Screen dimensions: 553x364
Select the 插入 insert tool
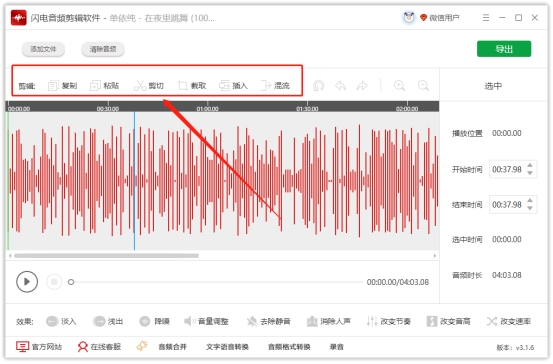pyautogui.click(x=233, y=85)
